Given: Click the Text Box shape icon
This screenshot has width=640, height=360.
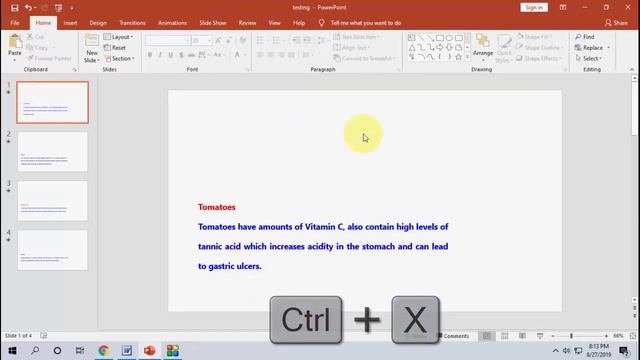Looking at the screenshot, I should point(411,38).
